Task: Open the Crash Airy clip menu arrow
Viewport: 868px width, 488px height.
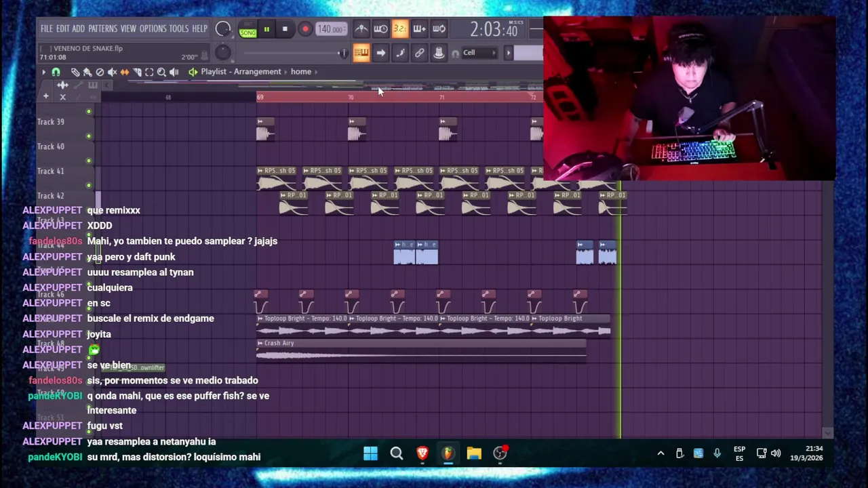Action: click(x=260, y=343)
